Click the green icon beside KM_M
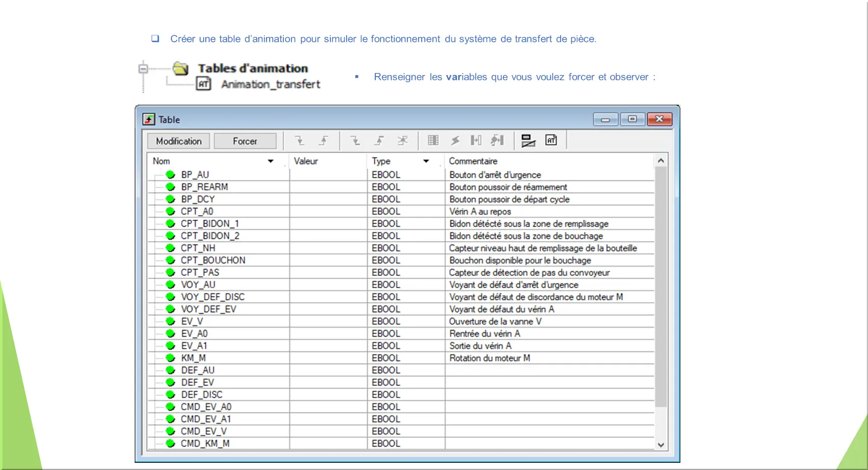Viewport: 868px width, 470px height. (171, 358)
